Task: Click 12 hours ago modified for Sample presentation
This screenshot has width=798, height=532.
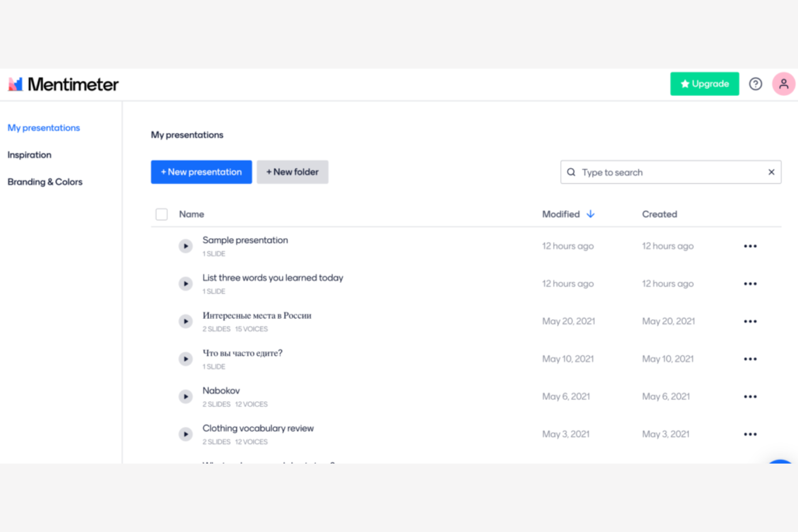Action: point(568,246)
